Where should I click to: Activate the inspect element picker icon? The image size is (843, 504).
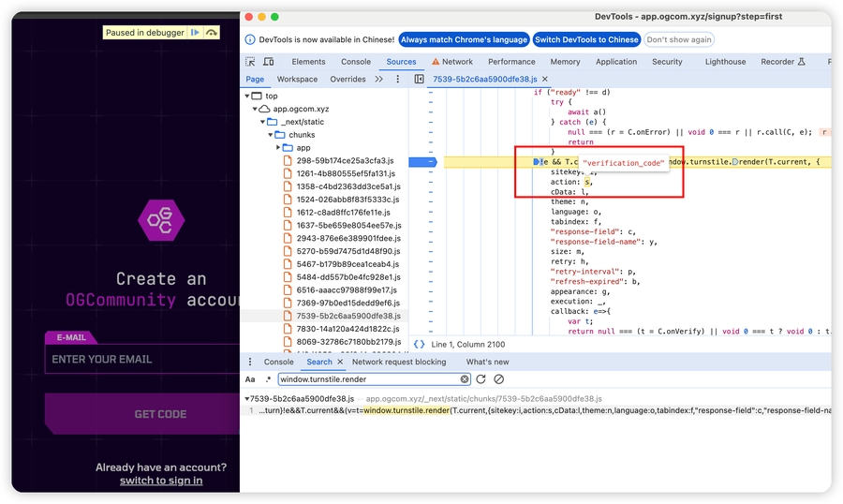coord(250,62)
